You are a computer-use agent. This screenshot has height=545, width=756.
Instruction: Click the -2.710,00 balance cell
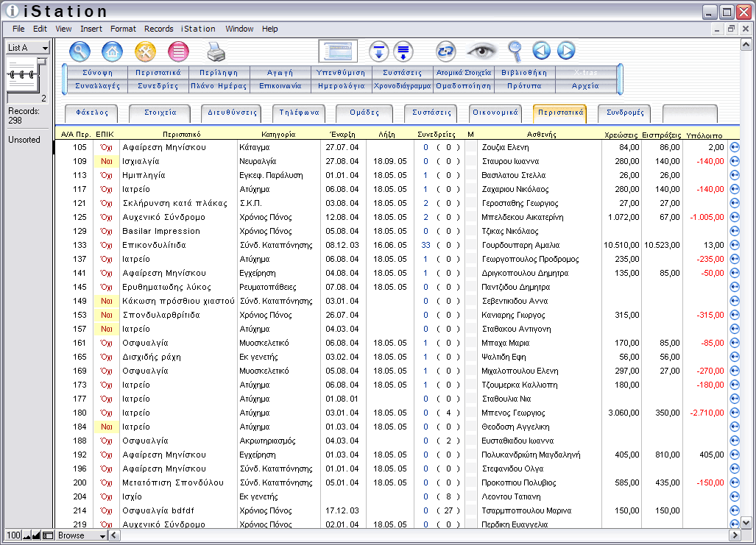(x=707, y=413)
